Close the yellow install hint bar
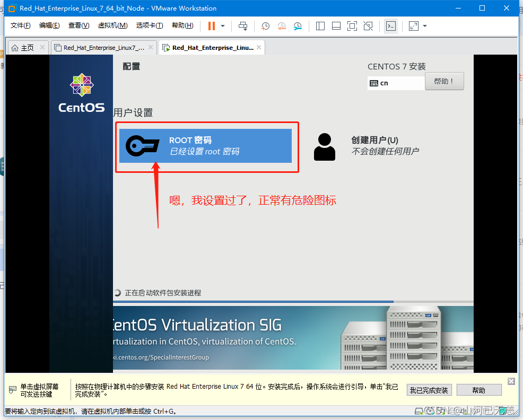523x420 pixels. pos(511,381)
